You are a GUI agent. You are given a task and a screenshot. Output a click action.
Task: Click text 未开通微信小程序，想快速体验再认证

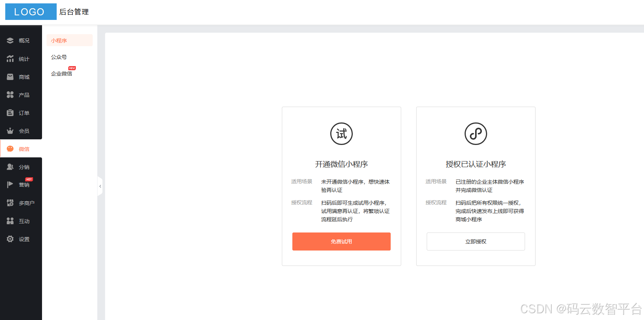tap(355, 186)
